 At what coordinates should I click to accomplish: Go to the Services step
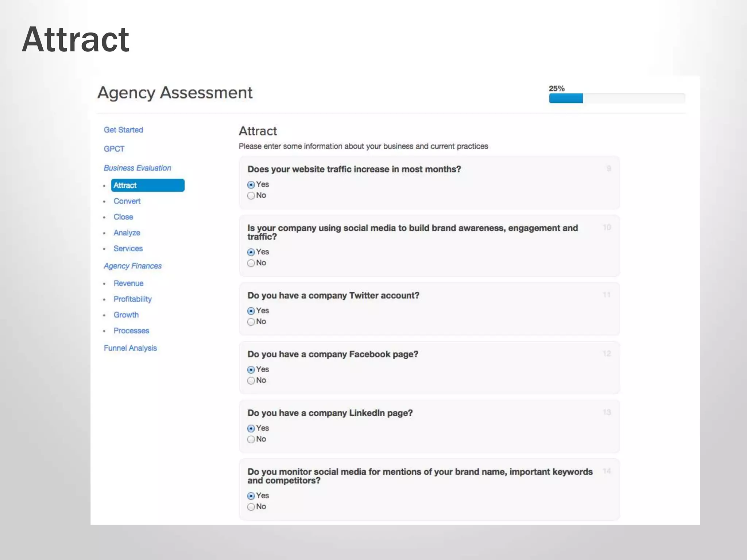[x=128, y=249]
